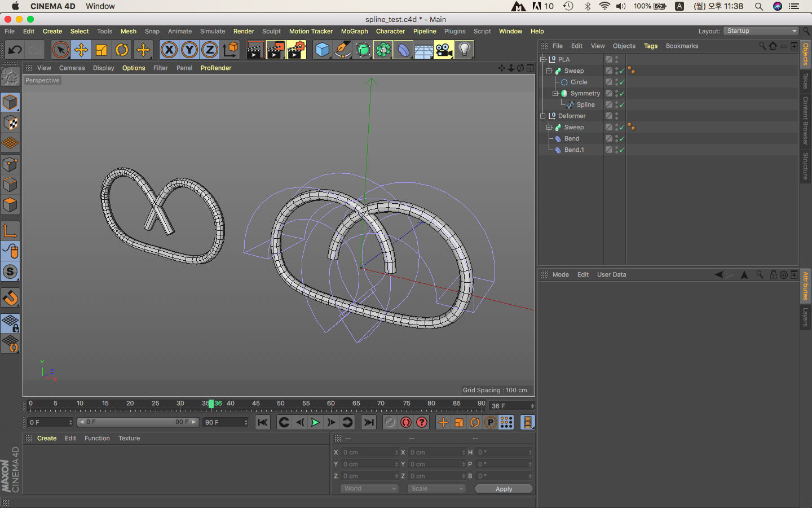This screenshot has height=508, width=812.
Task: Toggle Z axis lock
Action: [x=210, y=50]
